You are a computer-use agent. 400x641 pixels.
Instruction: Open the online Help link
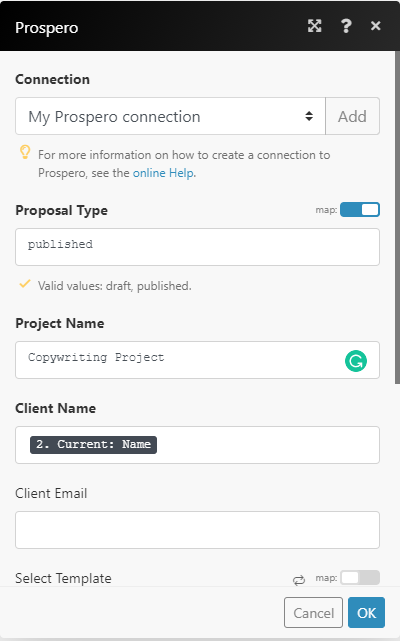pos(163,173)
